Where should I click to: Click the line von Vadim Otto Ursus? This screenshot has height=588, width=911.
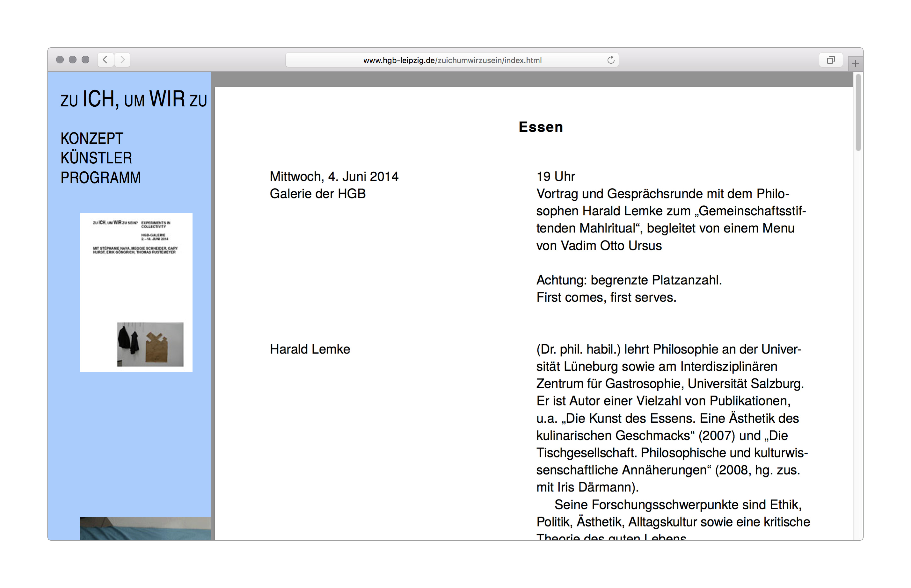[599, 246]
